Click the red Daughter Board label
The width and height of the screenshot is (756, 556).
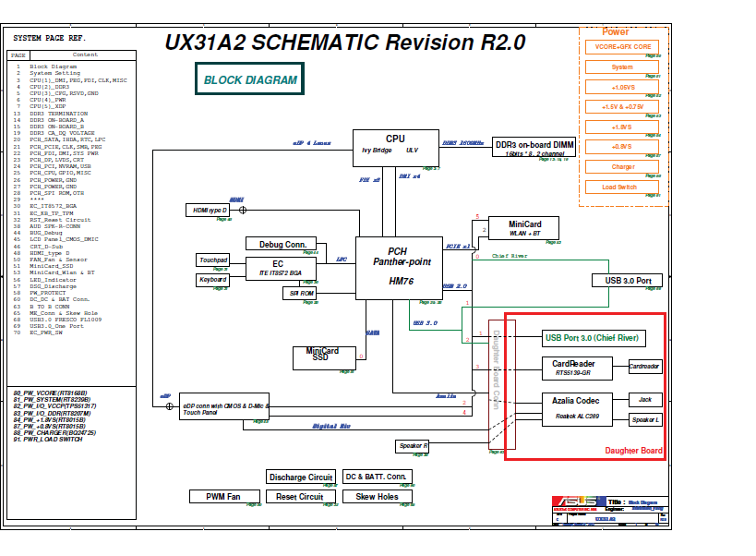click(633, 451)
